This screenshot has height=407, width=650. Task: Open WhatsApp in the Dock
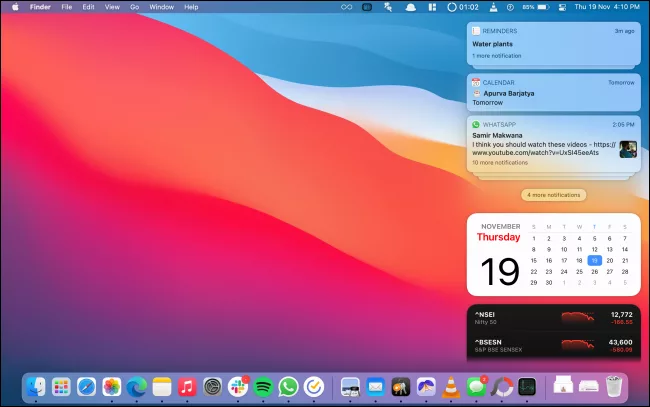pos(289,386)
